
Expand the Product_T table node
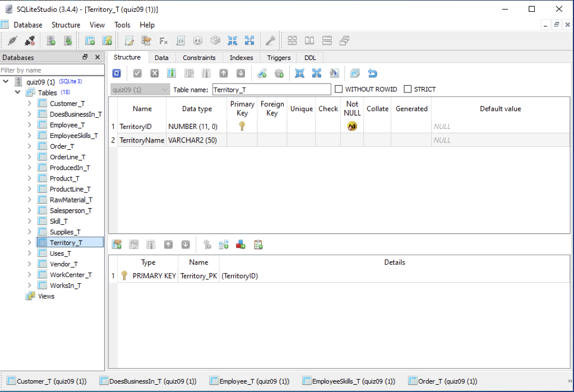click(x=29, y=178)
